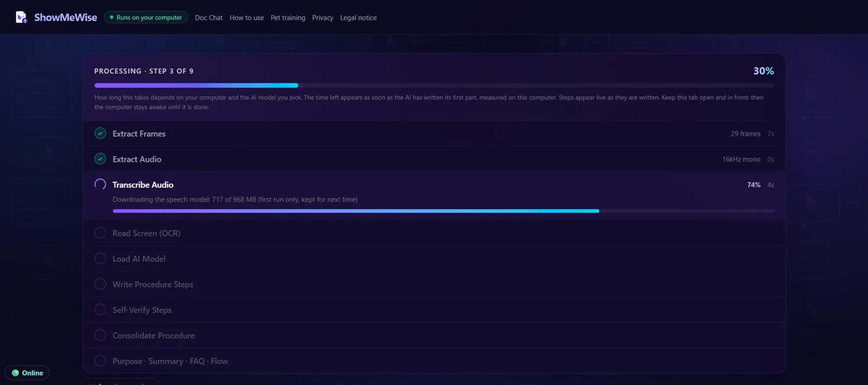
Task: Click the overall processing progress bar
Action: point(434,85)
